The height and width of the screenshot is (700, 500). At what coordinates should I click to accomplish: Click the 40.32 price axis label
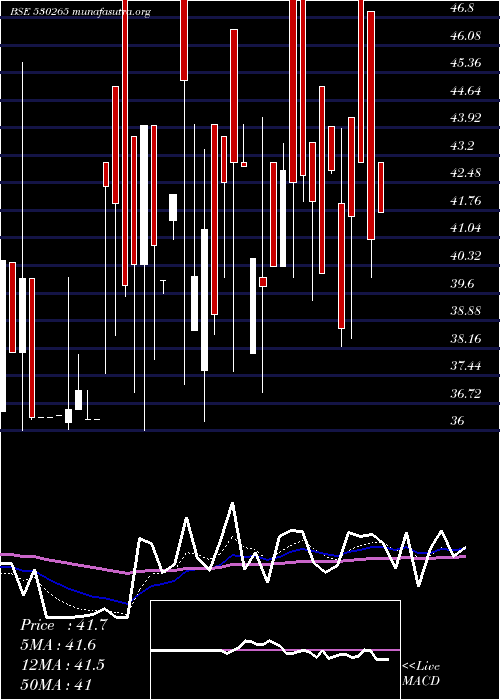(x=466, y=255)
